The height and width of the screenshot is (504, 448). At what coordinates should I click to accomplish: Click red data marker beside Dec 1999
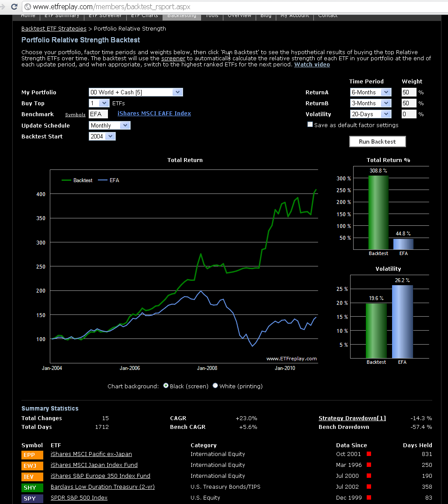369,497
